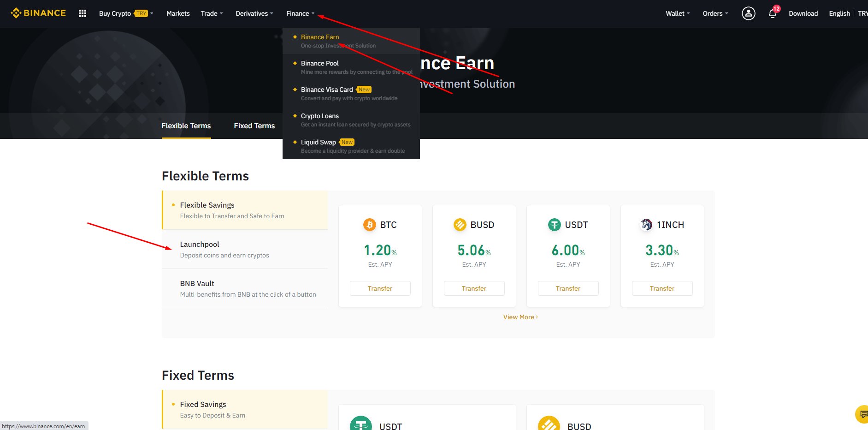Switch to the Flexible Terms tab
This screenshot has width=868, height=430.
tap(186, 125)
